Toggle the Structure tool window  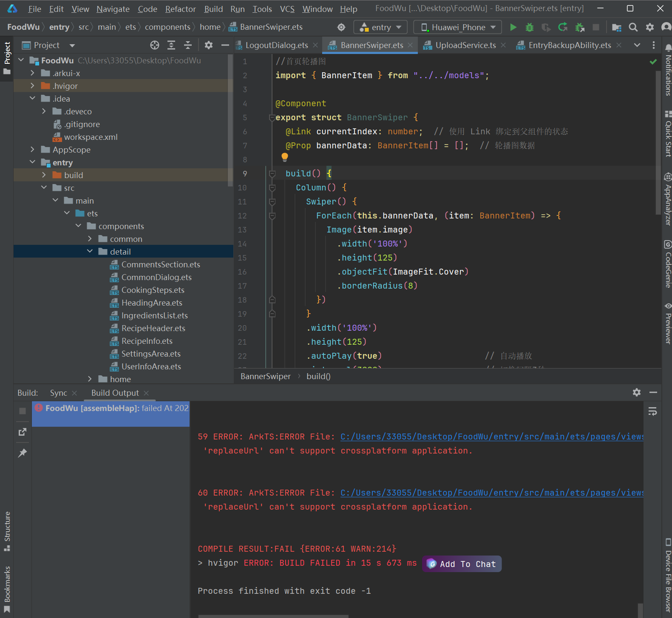[x=7, y=531]
